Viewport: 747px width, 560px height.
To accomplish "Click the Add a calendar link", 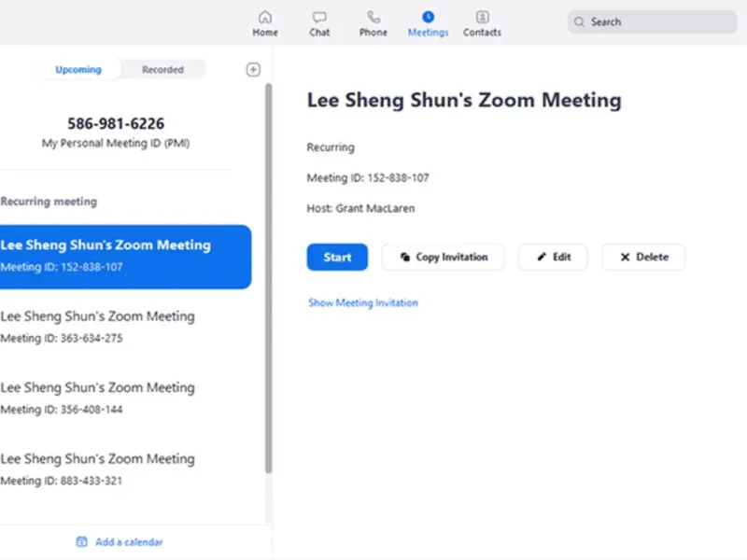I will [x=129, y=542].
